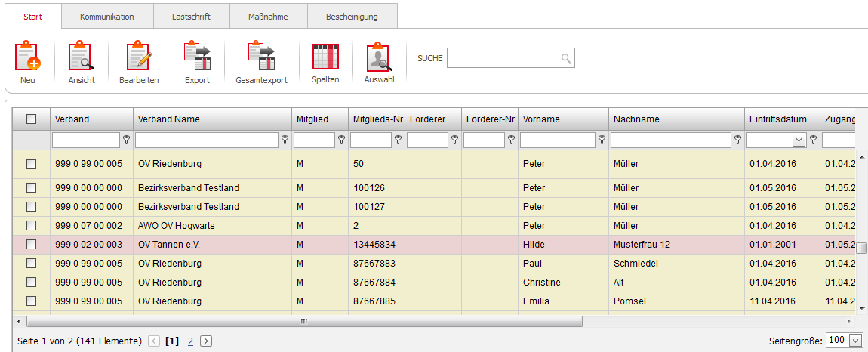Viewport: 868px width, 352px height.
Task: Click the vertical scrollbar up arrow
Action: pyautogui.click(x=861, y=156)
